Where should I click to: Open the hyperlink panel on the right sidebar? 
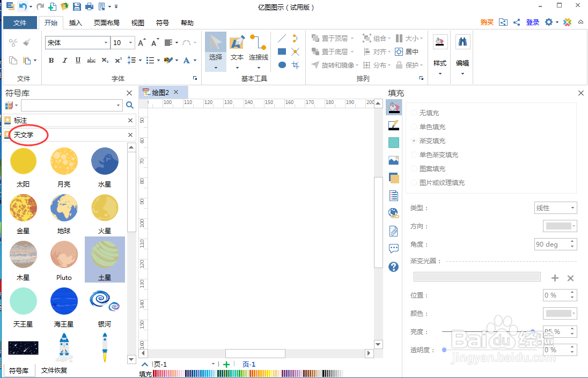[393, 213]
